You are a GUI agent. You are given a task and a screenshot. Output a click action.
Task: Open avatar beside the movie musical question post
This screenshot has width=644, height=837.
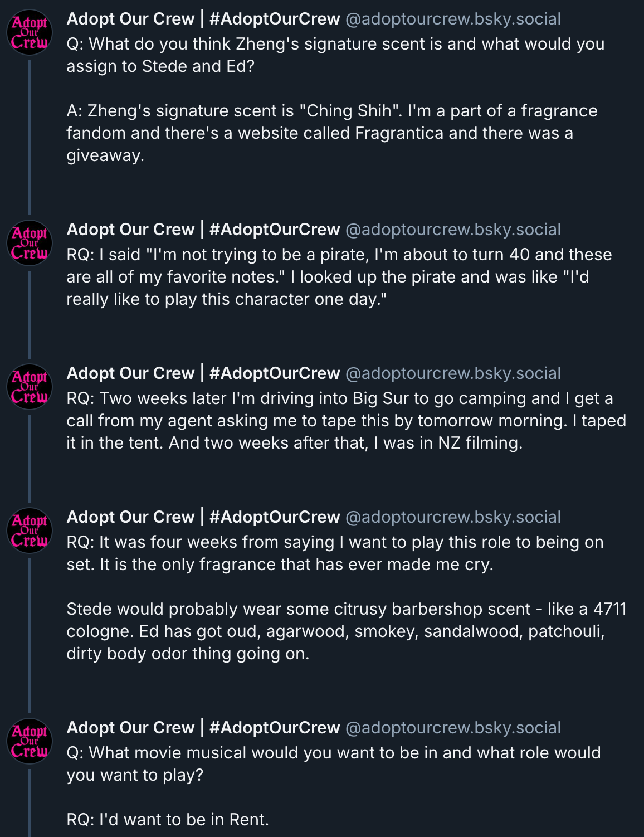pos(30,742)
